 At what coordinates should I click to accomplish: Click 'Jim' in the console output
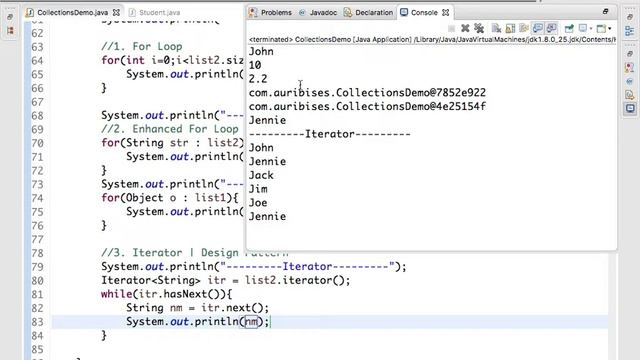coord(258,189)
